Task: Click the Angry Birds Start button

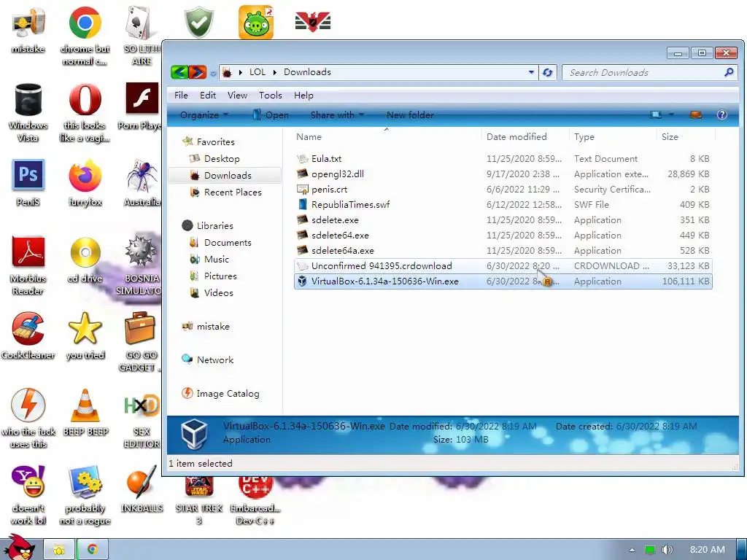Action: click(x=18, y=547)
